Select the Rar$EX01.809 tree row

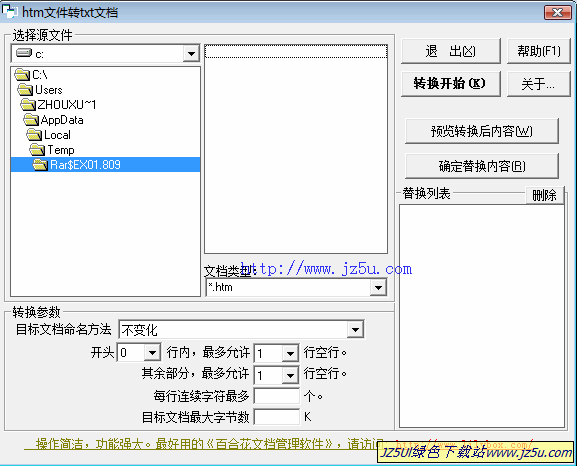point(106,165)
